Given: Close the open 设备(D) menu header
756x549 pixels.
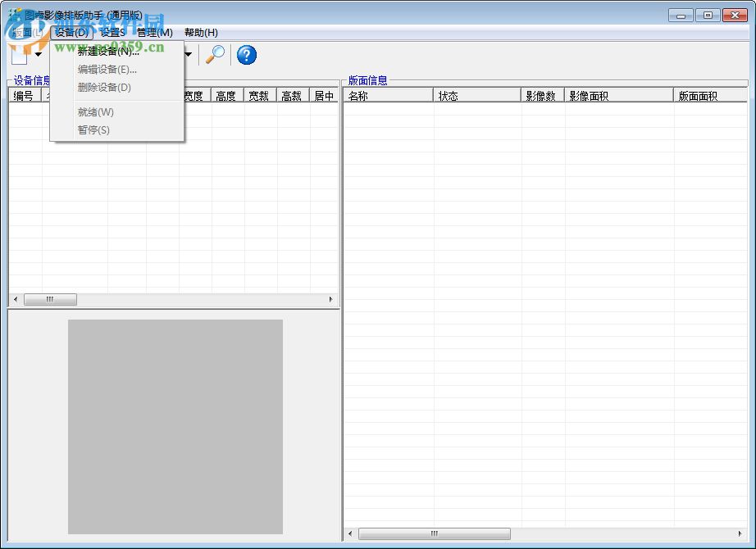Looking at the screenshot, I should point(72,33).
